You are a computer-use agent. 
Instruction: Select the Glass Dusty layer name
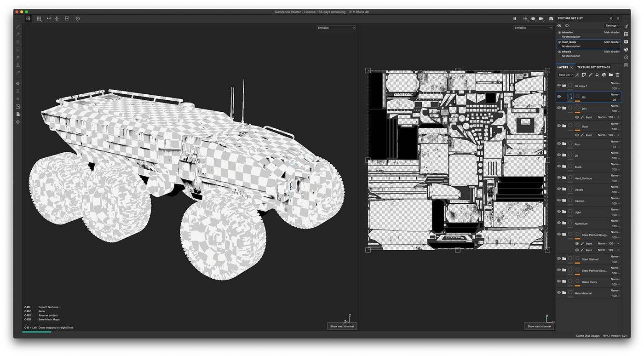point(589,282)
